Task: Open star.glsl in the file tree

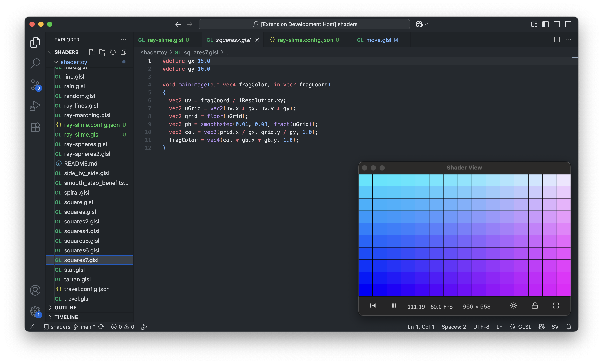Action: (74, 270)
